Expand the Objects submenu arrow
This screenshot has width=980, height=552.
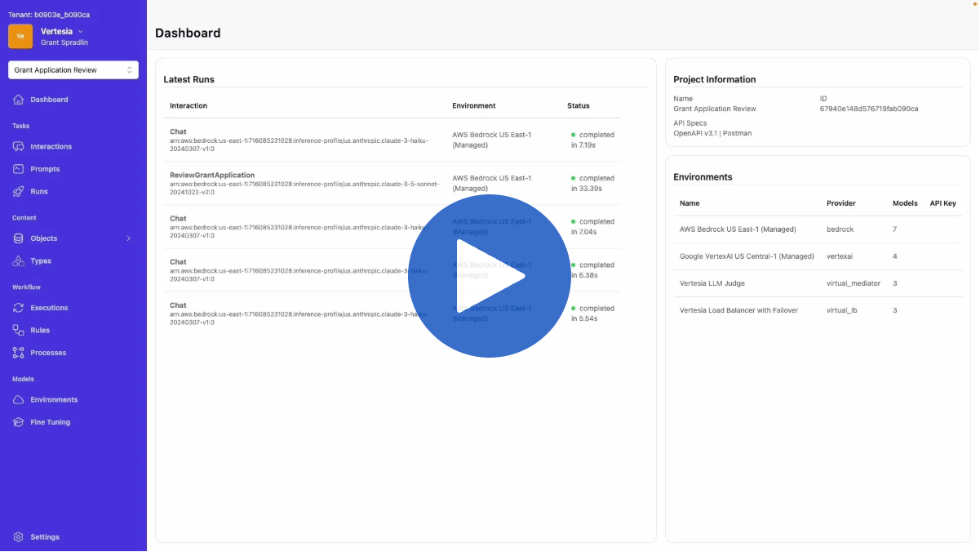(x=128, y=238)
